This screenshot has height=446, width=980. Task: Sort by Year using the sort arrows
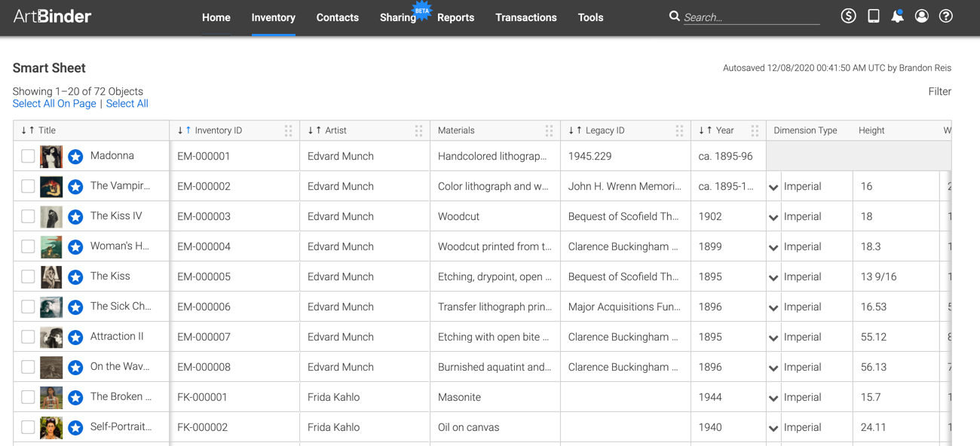pos(706,130)
